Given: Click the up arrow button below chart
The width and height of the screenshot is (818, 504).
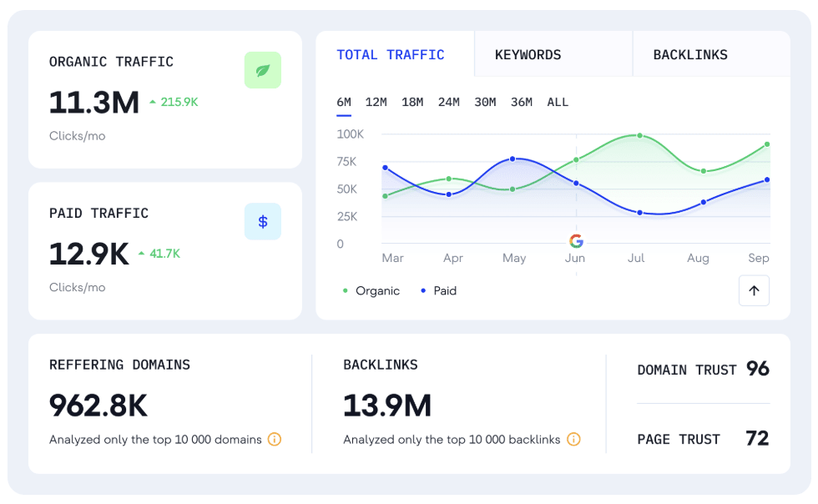Looking at the screenshot, I should pyautogui.click(x=754, y=290).
